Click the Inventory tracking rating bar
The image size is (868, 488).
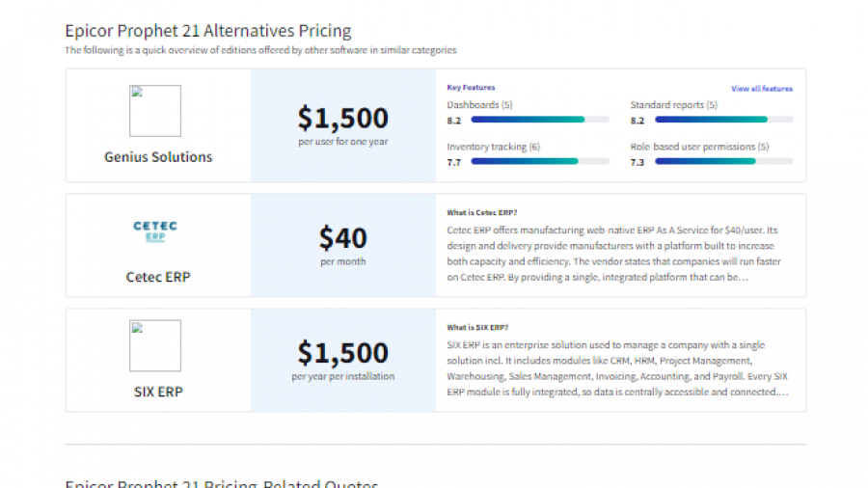click(539, 162)
